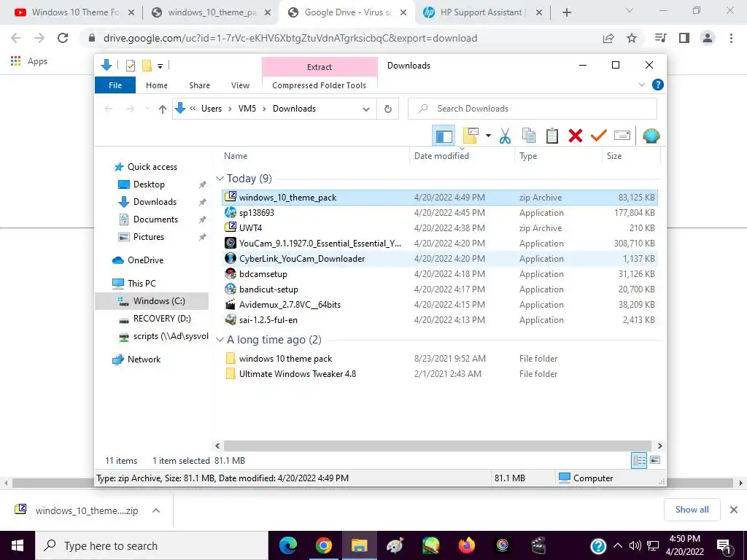Click the teal shell icon in toolbar

click(x=651, y=136)
